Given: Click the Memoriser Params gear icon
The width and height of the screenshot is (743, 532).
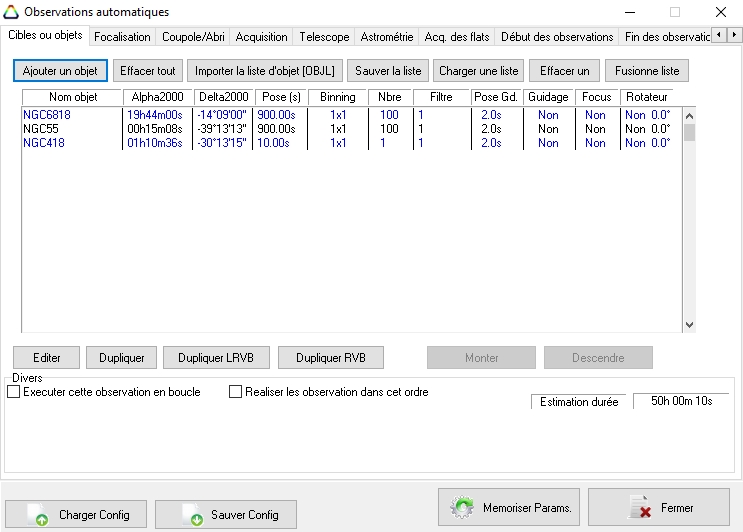Looking at the screenshot, I should (x=462, y=507).
